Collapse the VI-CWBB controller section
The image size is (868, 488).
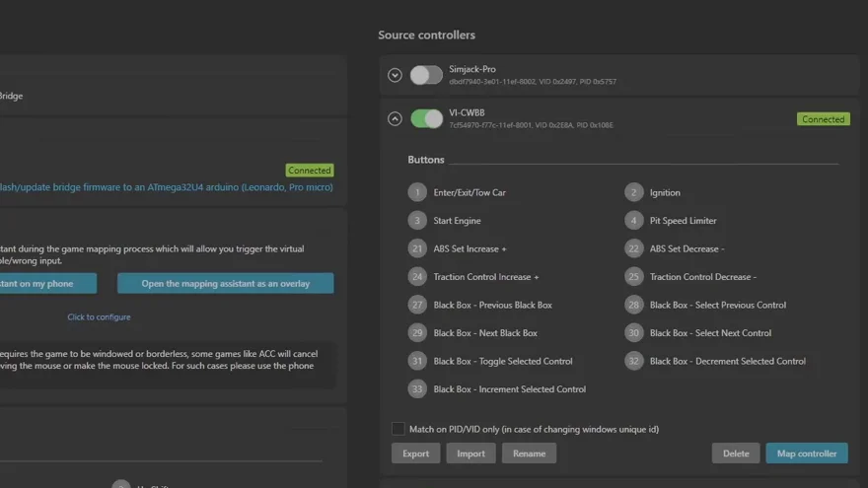pos(395,118)
